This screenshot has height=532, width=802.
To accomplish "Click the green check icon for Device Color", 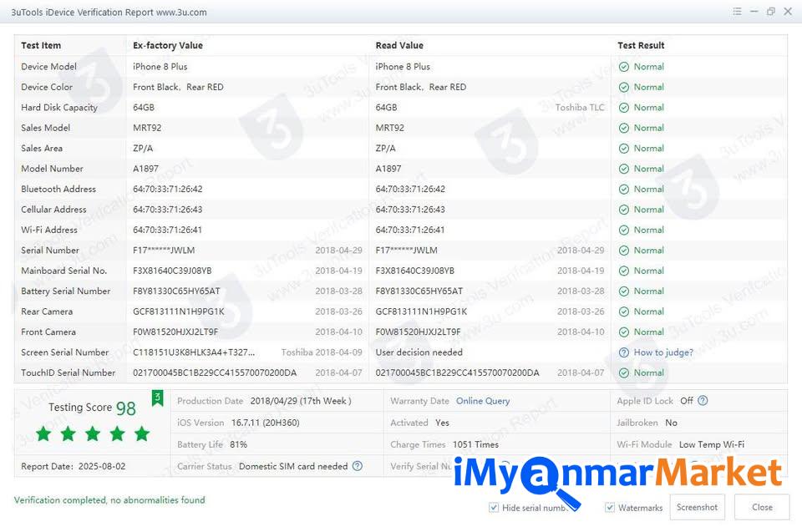I will [623, 88].
